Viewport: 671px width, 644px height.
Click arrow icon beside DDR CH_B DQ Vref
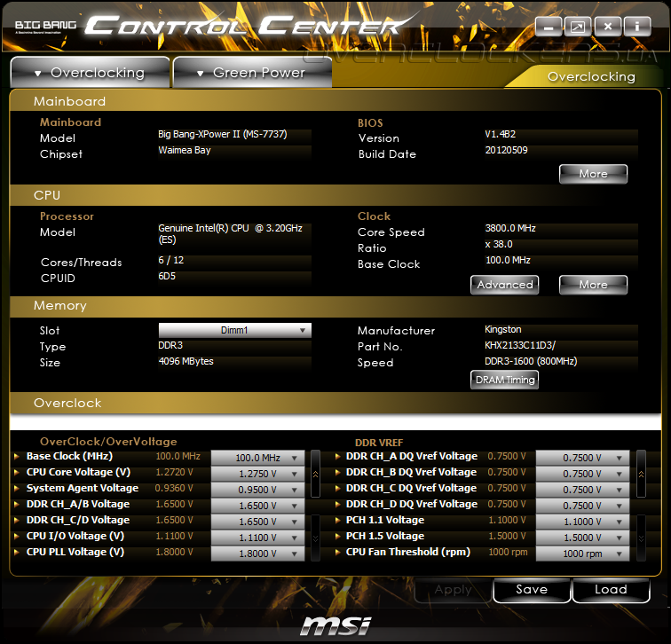(x=337, y=472)
